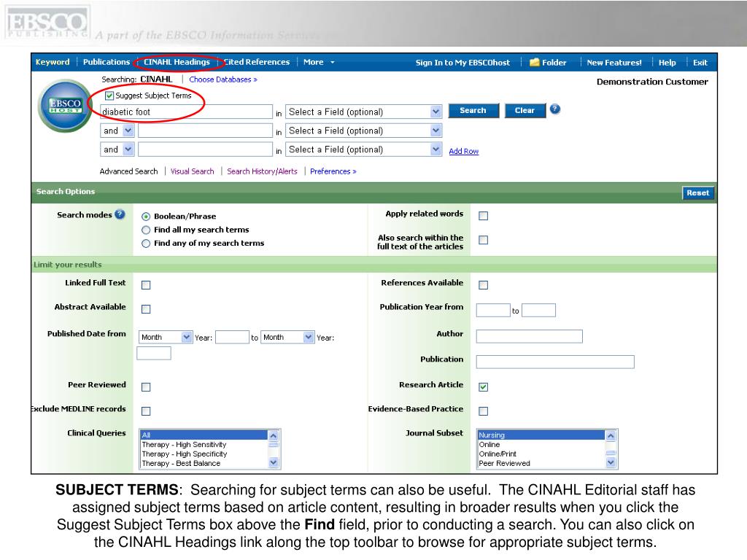This screenshot has width=747, height=560.
Task: Click the Add Row link
Action: 463,151
